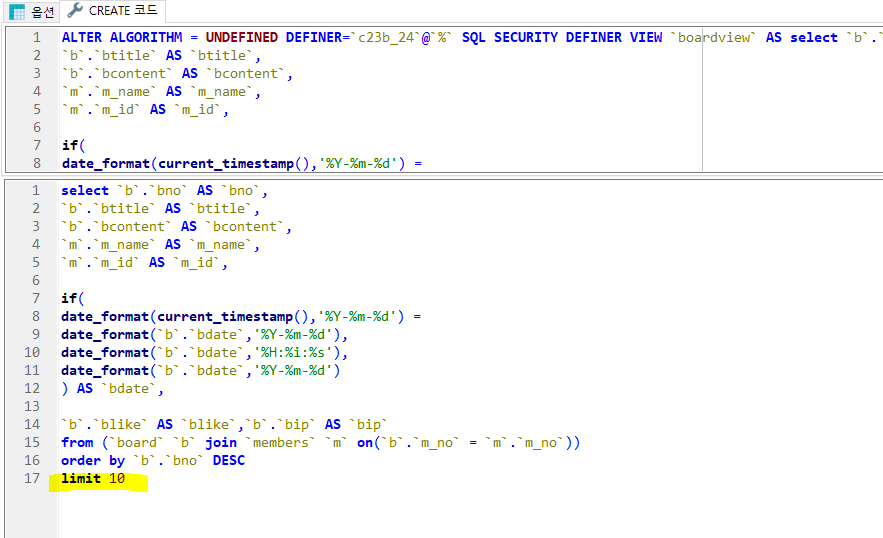
Task: Click 'select `b`.`bno` AS `bno`' line
Action: point(164,190)
